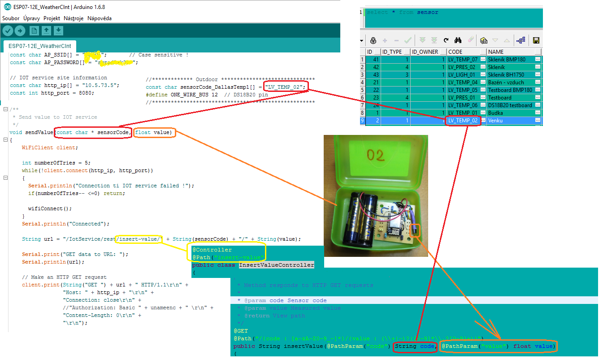Click the ID cell with value 43
Image resolution: width=603 pixels, height=364 pixels.
(373, 74)
